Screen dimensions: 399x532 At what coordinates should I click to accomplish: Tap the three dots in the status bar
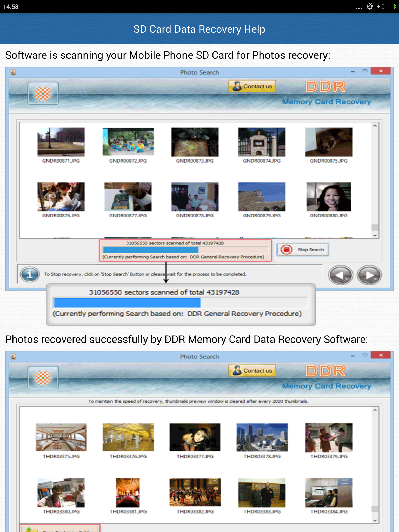click(x=359, y=8)
